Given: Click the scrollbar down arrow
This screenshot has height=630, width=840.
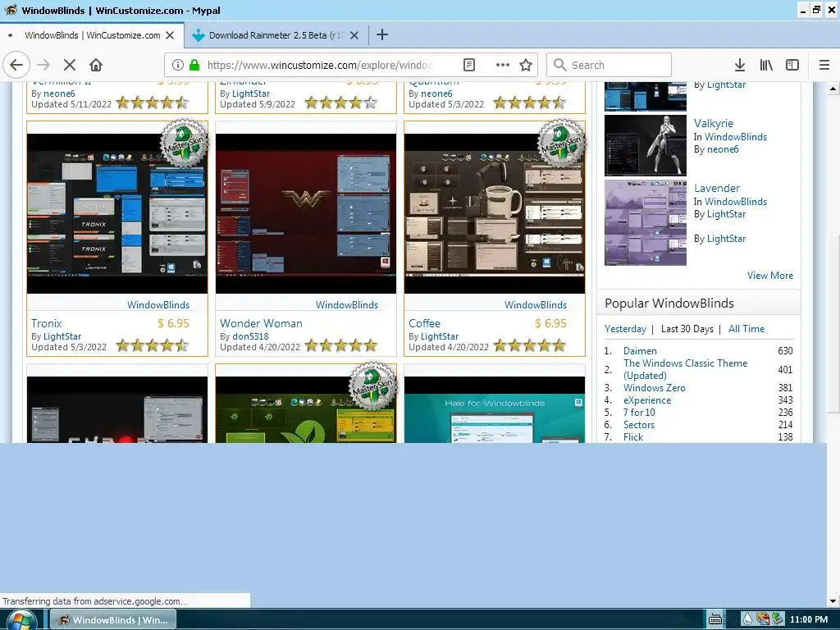Looking at the screenshot, I should (x=833, y=601).
